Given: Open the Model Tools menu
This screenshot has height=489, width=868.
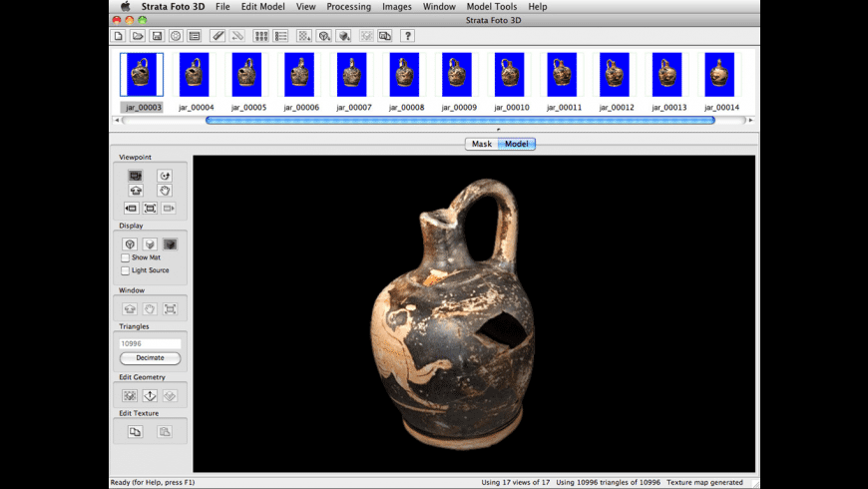Looking at the screenshot, I should point(492,7).
